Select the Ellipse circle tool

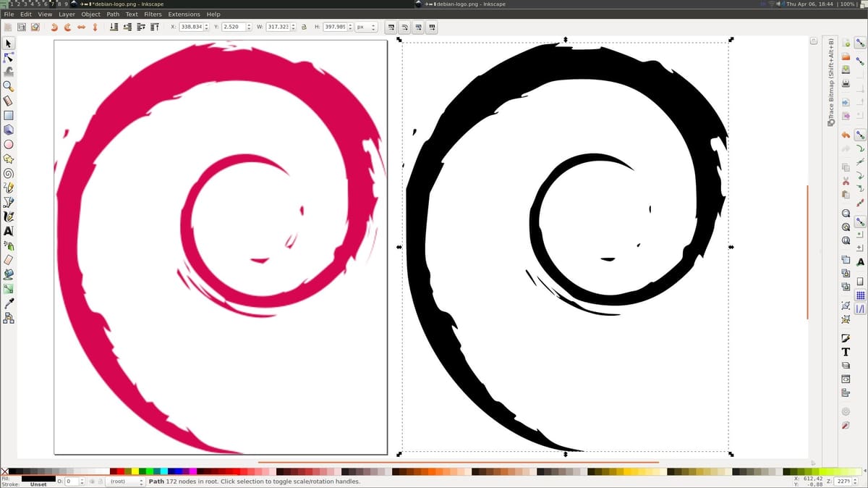click(9, 144)
